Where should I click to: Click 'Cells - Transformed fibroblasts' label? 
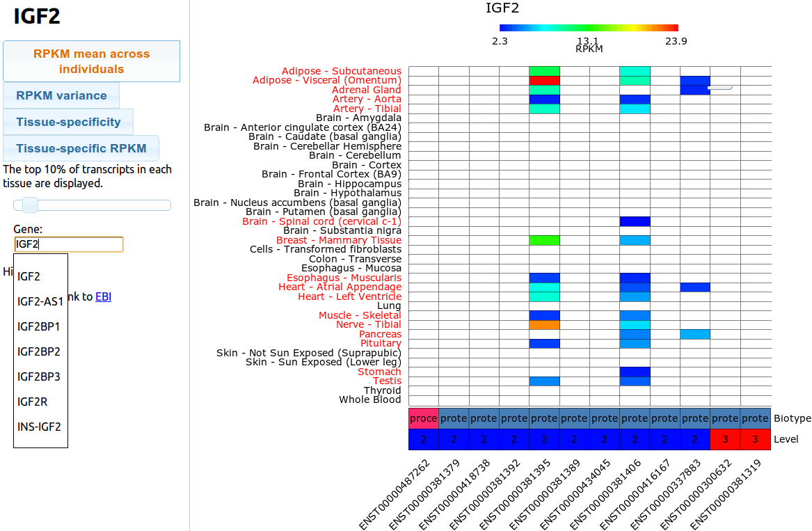(x=325, y=249)
